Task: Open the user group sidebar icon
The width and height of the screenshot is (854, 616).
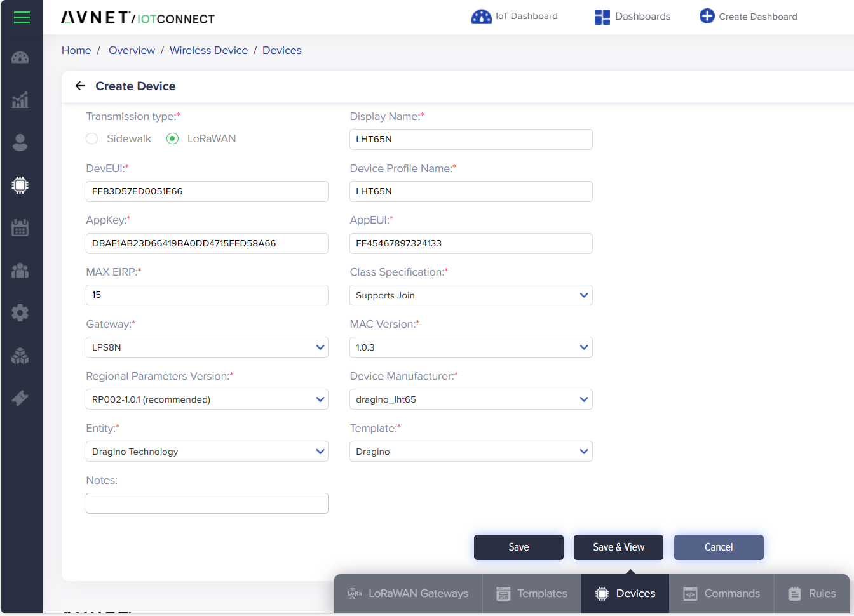Action: point(20,271)
